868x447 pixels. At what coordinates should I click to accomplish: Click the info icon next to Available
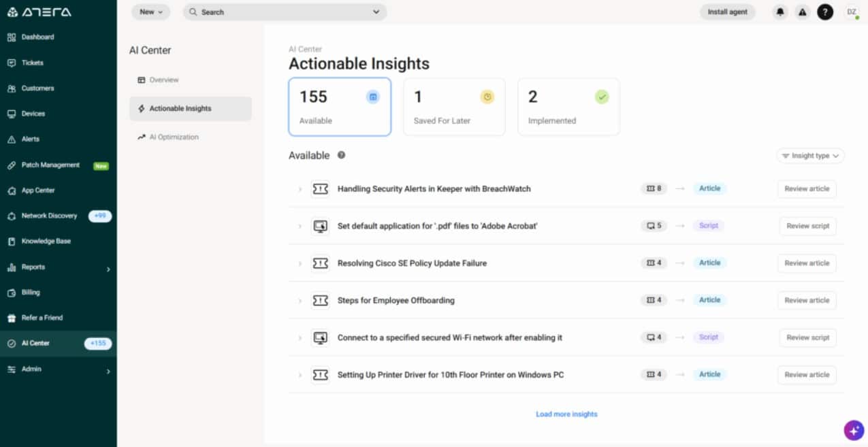coord(342,155)
